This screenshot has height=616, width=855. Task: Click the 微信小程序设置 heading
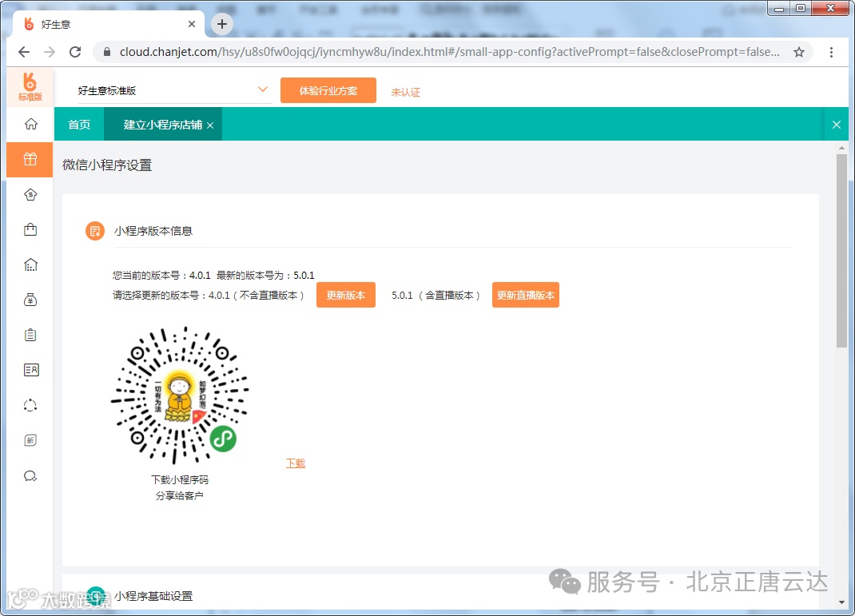coord(107,165)
